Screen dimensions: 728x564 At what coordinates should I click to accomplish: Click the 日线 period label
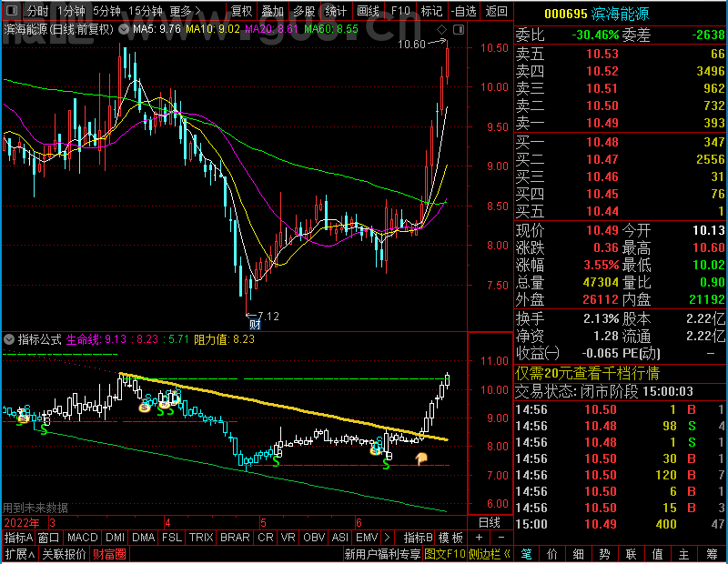490,523
